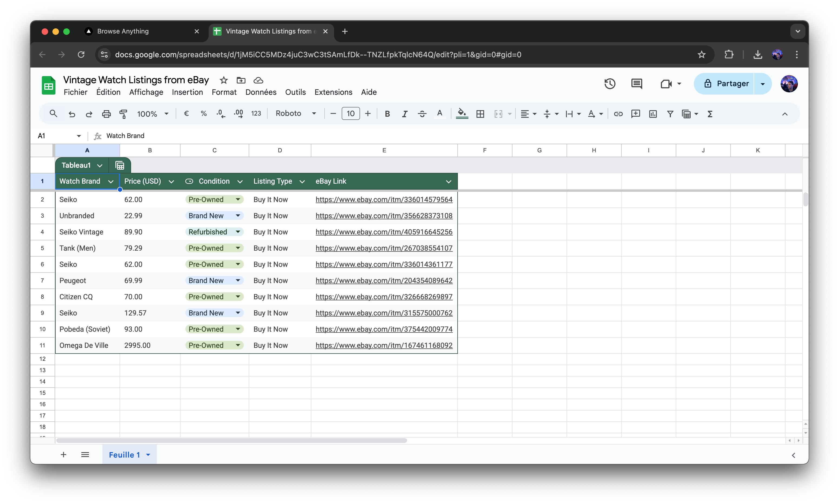Open the Insertion menu
Viewport: 839px width, 504px height.
point(187,92)
